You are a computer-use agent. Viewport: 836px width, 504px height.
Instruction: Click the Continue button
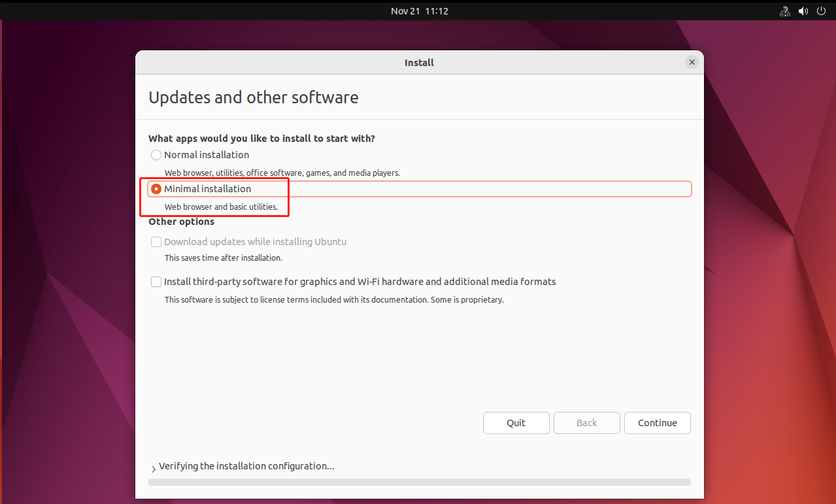point(658,423)
